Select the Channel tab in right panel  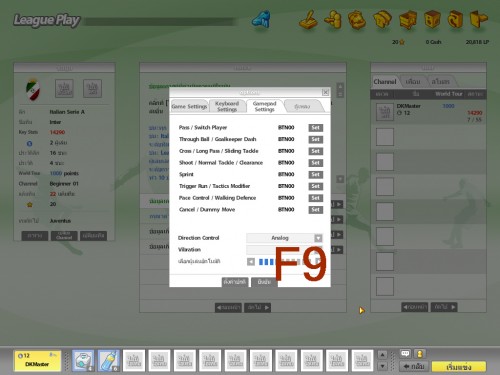click(385, 82)
